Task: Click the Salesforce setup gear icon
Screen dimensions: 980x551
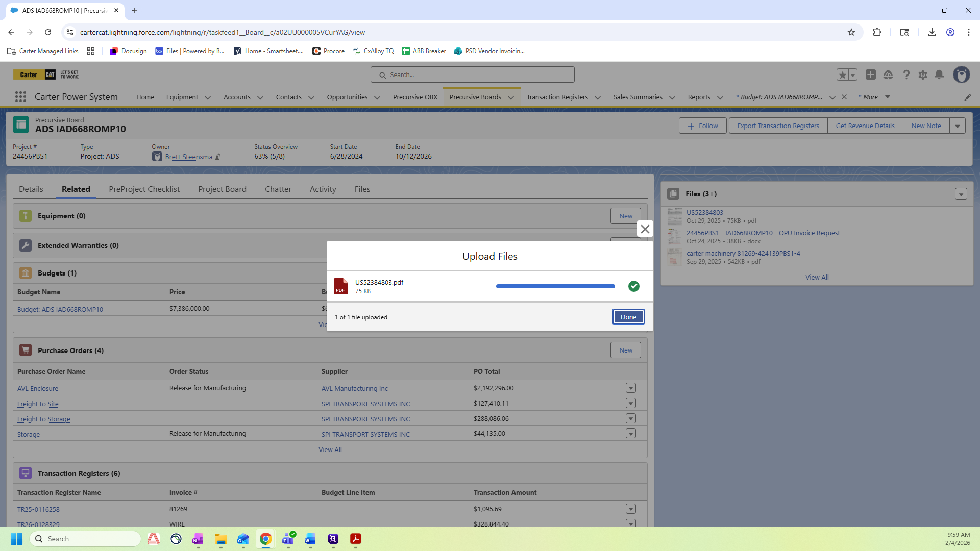Action: tap(922, 75)
